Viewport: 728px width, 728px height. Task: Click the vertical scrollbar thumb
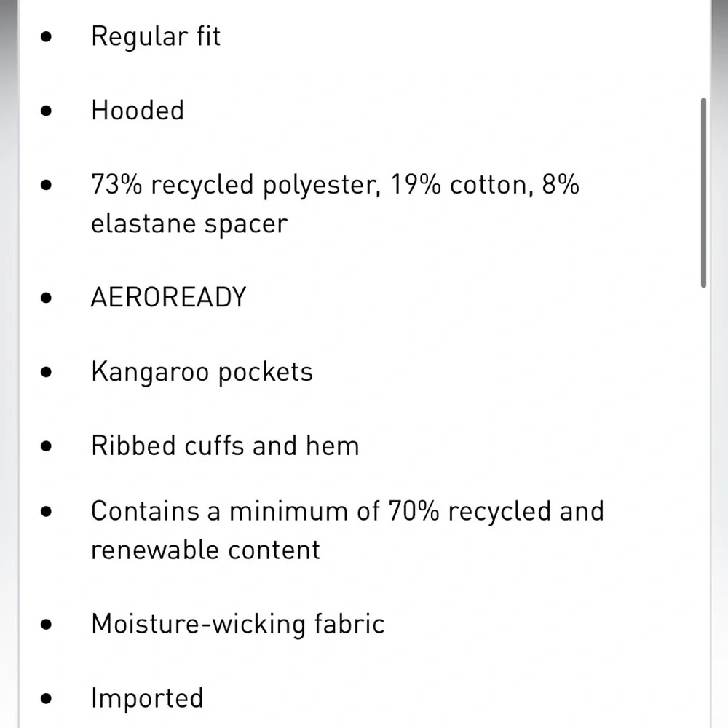[x=703, y=193]
